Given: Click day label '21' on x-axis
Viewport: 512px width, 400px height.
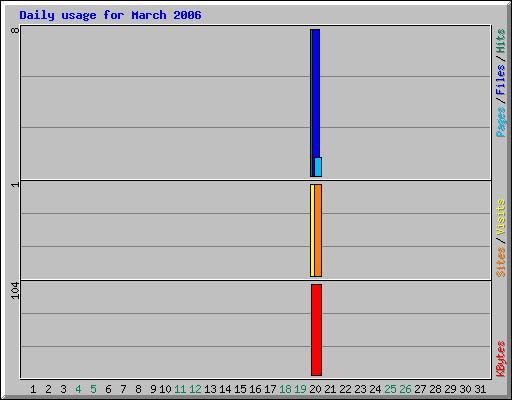Looking at the screenshot, I should pos(330,389).
